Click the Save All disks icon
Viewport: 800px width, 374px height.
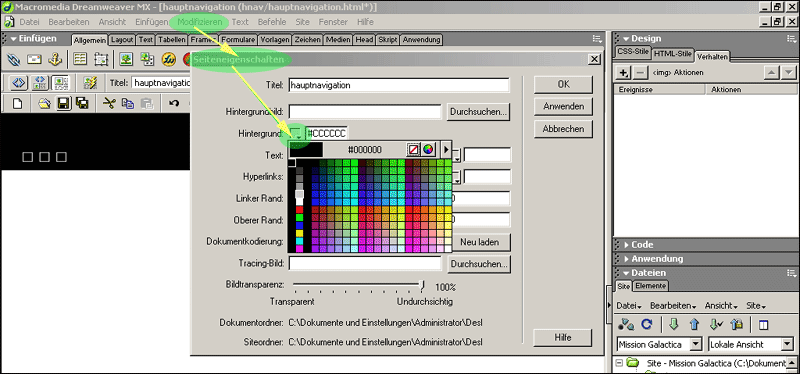[x=82, y=104]
